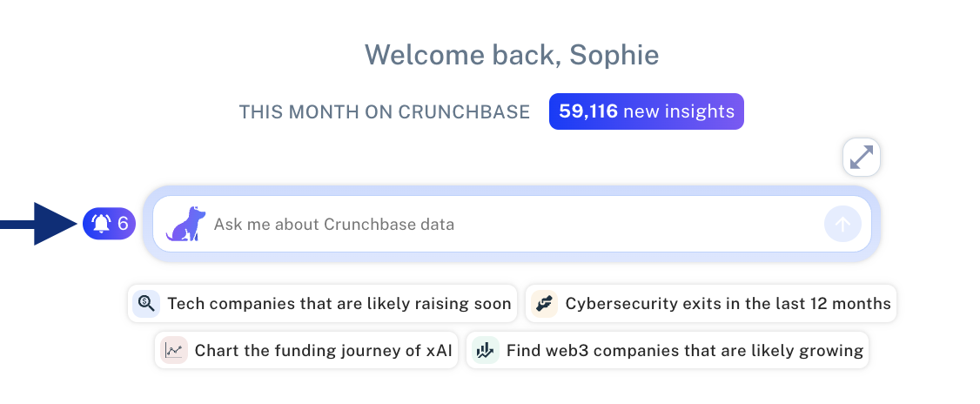Select Tech companies likely raising soon suggestion
This screenshot has width=980, height=404.
pyautogui.click(x=323, y=304)
